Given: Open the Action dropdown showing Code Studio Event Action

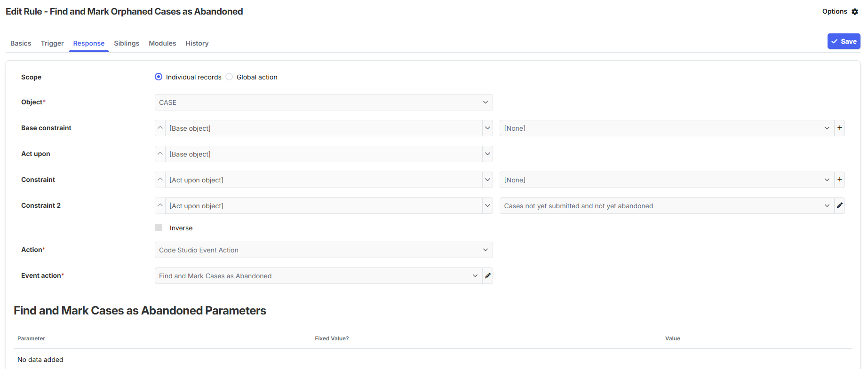Looking at the screenshot, I should click(x=323, y=250).
